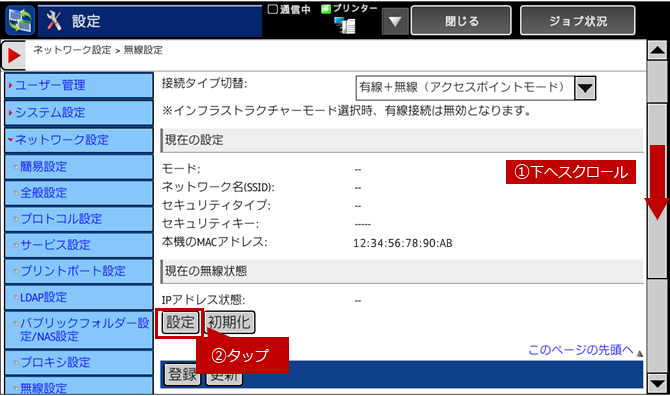Open プリントポート設定 in sidebar
Viewport: 670px width, 396px height.
point(79,271)
